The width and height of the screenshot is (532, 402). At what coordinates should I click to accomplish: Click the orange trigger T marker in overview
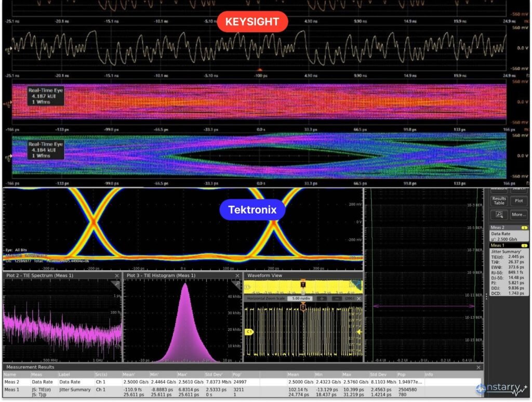coord(302,284)
